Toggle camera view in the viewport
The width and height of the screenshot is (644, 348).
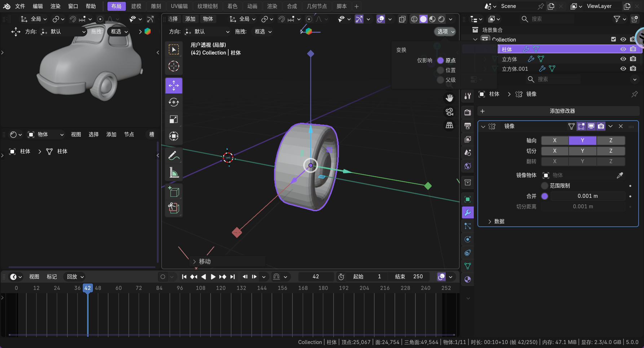click(449, 112)
